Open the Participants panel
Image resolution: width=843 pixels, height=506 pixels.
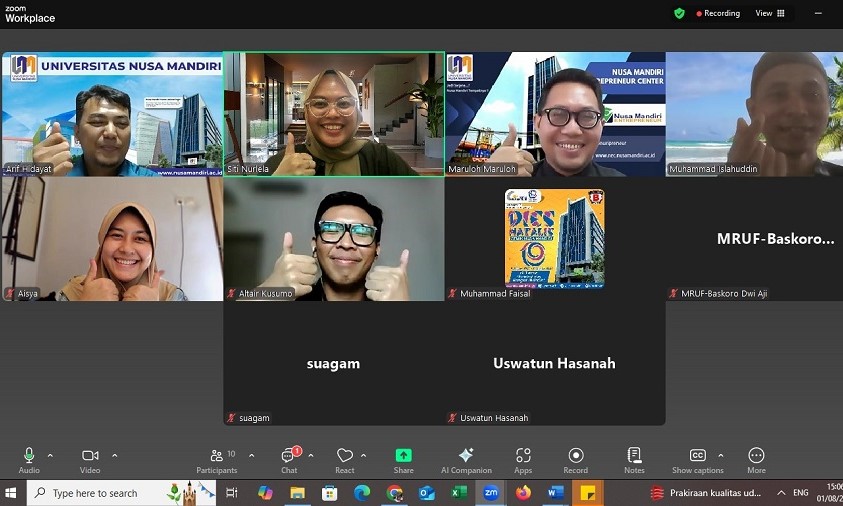point(217,460)
